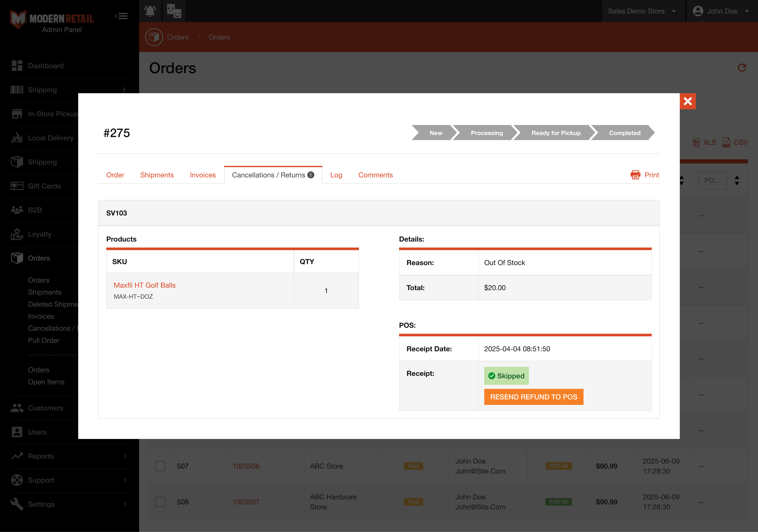Click the John Doe avatar icon
The image size is (758, 532).
point(698,11)
